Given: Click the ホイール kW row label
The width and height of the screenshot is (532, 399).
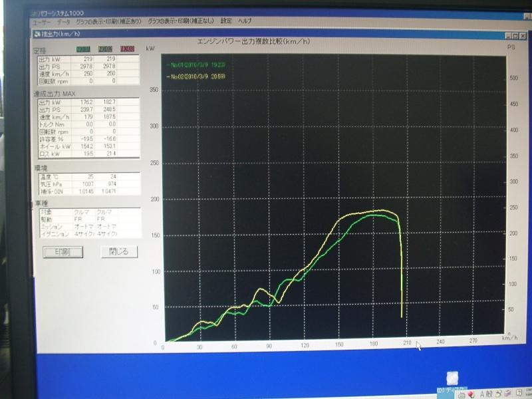Looking at the screenshot, I should tap(55, 147).
